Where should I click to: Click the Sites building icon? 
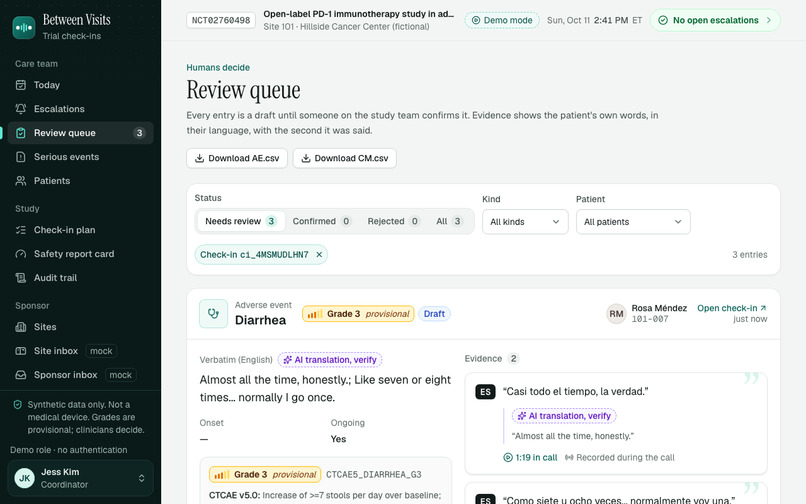[21, 327]
